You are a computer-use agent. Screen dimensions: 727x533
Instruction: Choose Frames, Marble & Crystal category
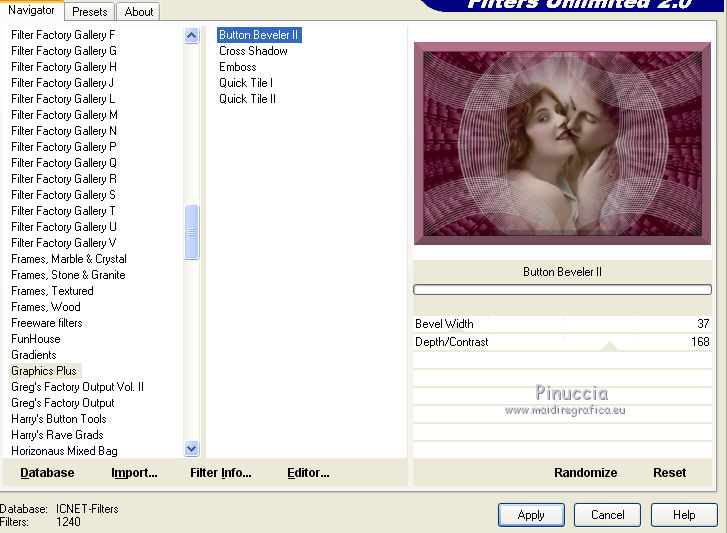tap(69, 259)
